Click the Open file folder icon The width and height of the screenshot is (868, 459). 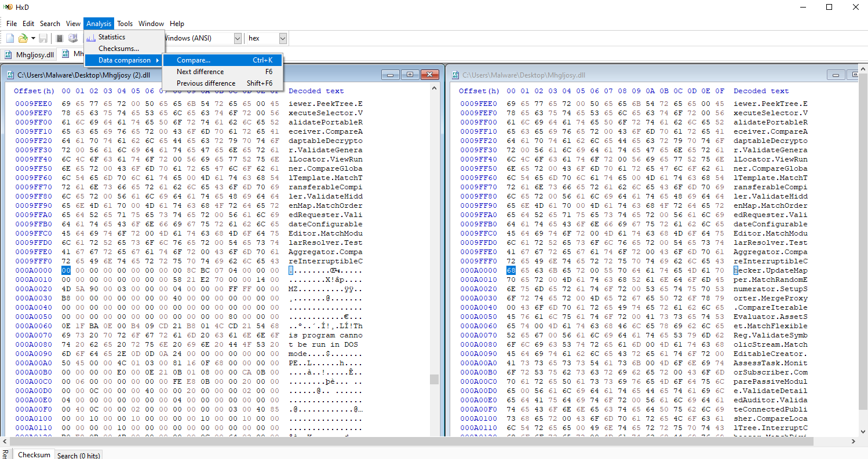click(23, 38)
